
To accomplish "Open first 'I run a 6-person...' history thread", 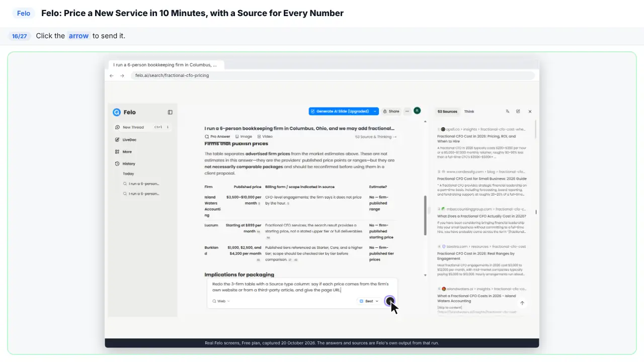I will coord(141,184).
